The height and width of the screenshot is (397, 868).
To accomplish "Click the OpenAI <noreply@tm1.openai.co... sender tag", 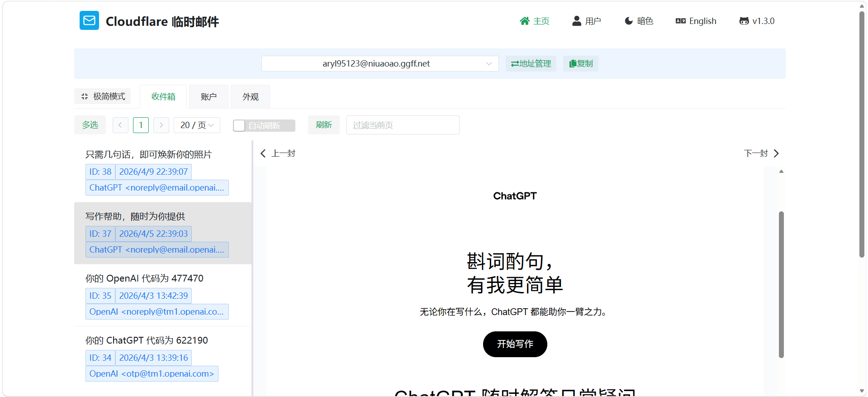I will [157, 311].
